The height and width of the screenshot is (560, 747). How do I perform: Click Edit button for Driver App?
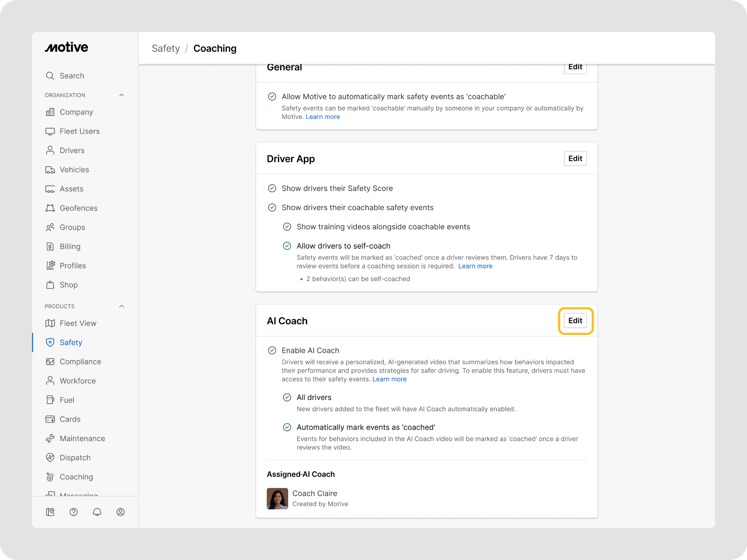(x=575, y=159)
